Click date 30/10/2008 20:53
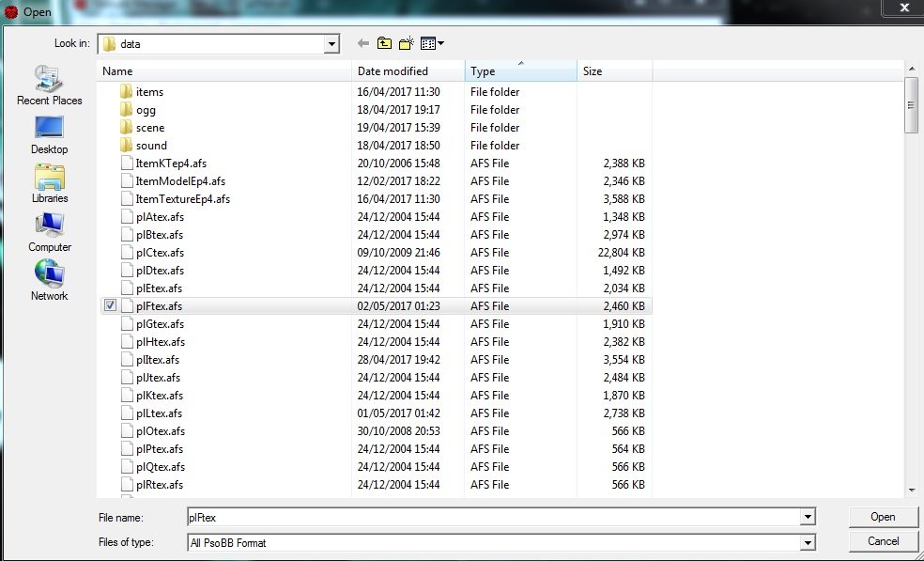 [398, 431]
